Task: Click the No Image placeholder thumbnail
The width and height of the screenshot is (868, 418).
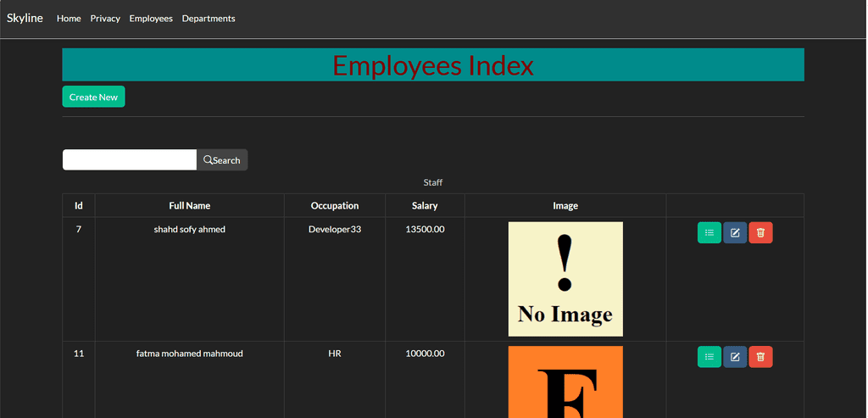Action: (565, 279)
